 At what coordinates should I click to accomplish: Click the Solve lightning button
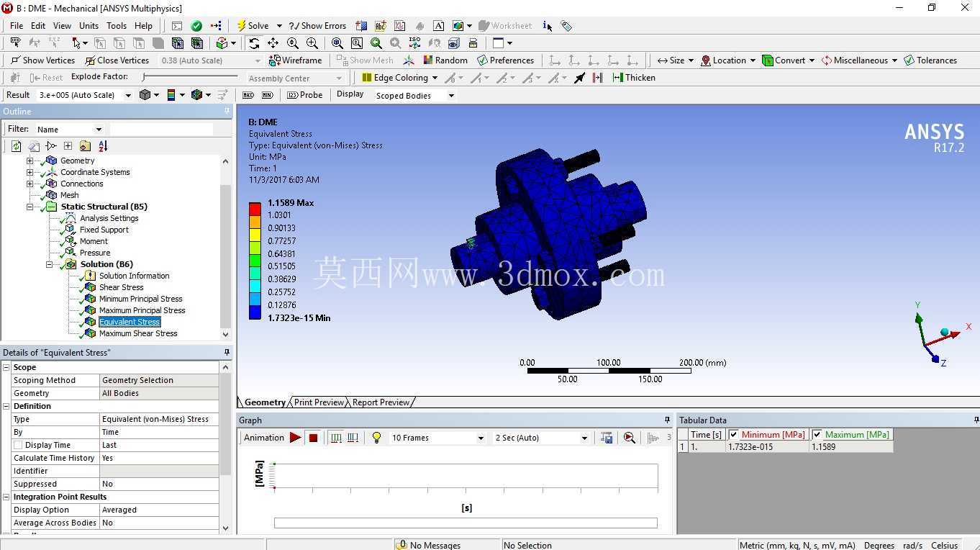(252, 25)
